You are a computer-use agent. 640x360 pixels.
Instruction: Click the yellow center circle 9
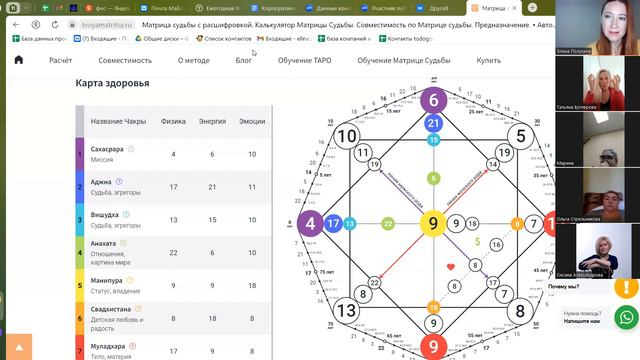point(433,223)
